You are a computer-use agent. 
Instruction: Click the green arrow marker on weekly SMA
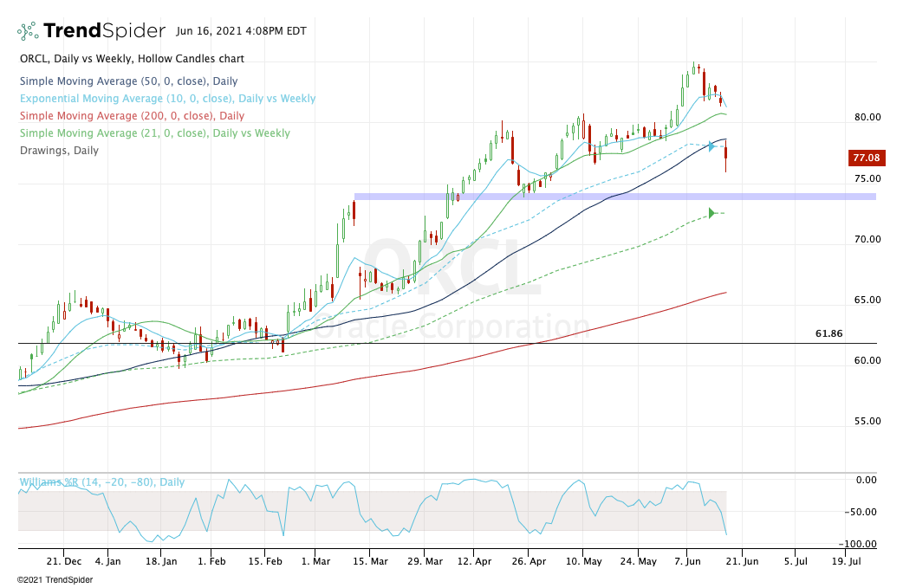pos(711,213)
